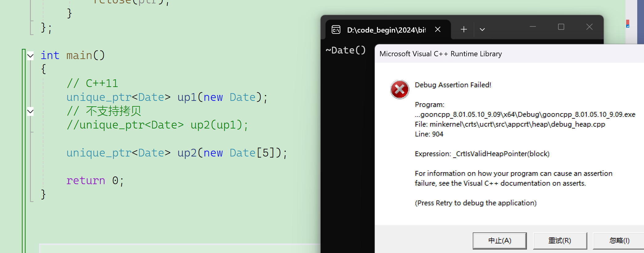Close the D:\code_begin terminal tab
Image resolution: width=644 pixels, height=253 pixels.
click(438, 29)
